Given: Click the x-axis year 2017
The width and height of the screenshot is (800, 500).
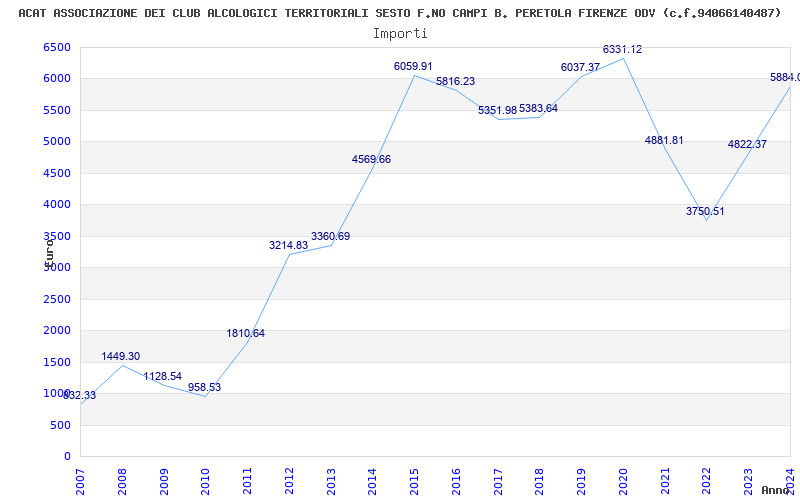Looking at the screenshot, I should 498,482.
